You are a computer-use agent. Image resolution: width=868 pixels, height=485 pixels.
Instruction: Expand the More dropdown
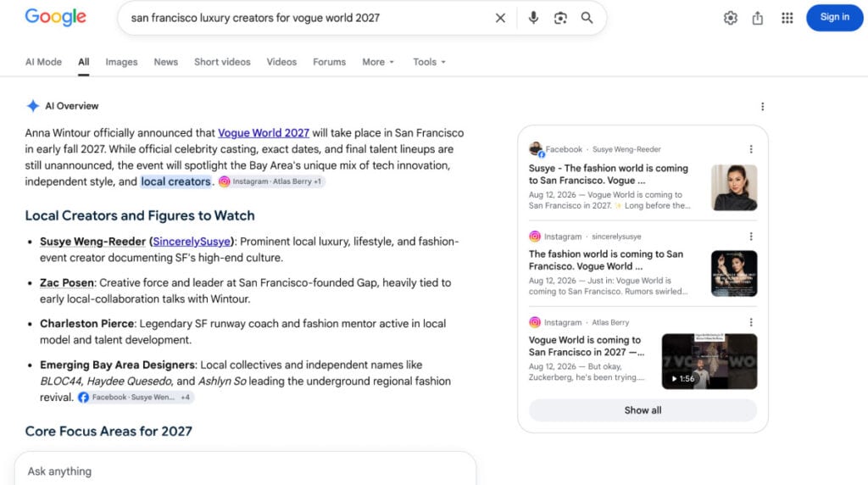pos(378,62)
